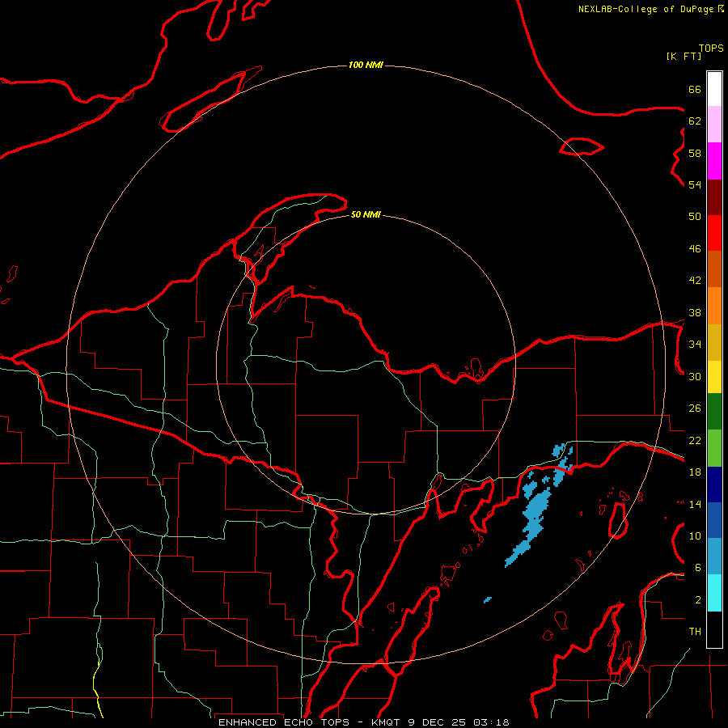Click the legend value 6
Image resolution: width=728 pixels, height=728 pixels.
point(698,568)
